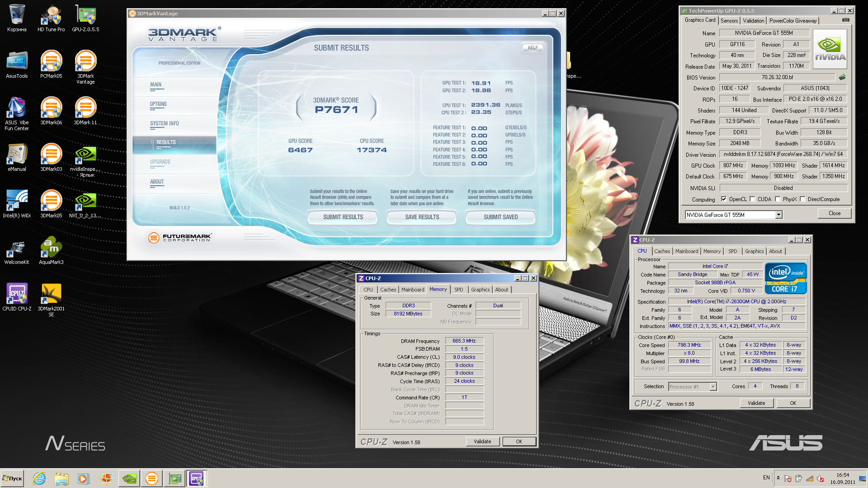868x488 pixels.
Task: Launch 3DMark Vantage desktop shortcut
Action: (x=85, y=67)
